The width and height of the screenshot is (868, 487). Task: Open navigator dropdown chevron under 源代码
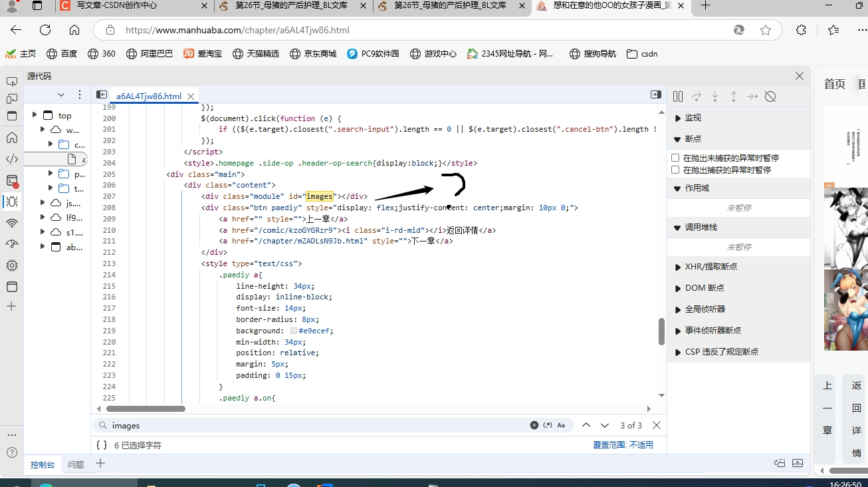(61, 94)
